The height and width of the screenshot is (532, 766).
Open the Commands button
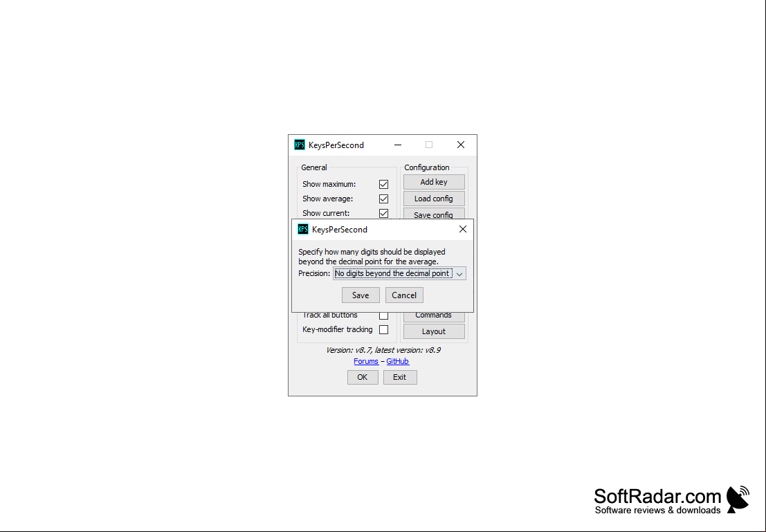click(x=434, y=315)
